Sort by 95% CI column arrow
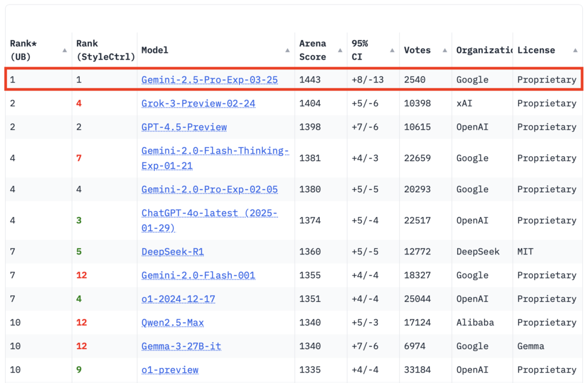 [x=392, y=51]
